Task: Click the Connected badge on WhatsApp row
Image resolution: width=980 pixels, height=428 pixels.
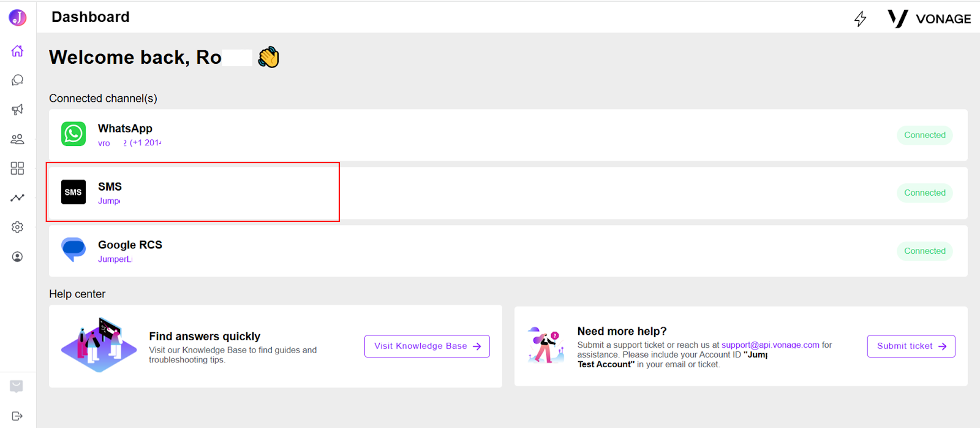Action: [925, 135]
